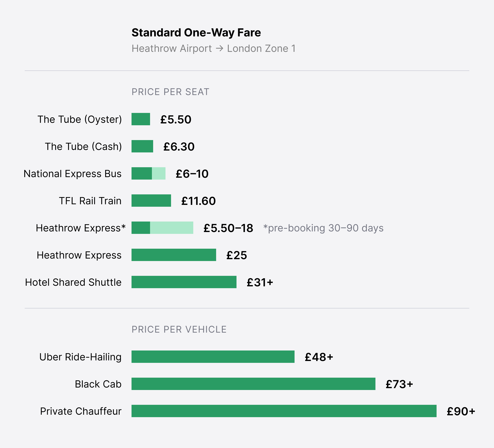Image resolution: width=494 pixels, height=448 pixels.
Task: Click the Hotel Shared Shuttle label
Action: [73, 282]
